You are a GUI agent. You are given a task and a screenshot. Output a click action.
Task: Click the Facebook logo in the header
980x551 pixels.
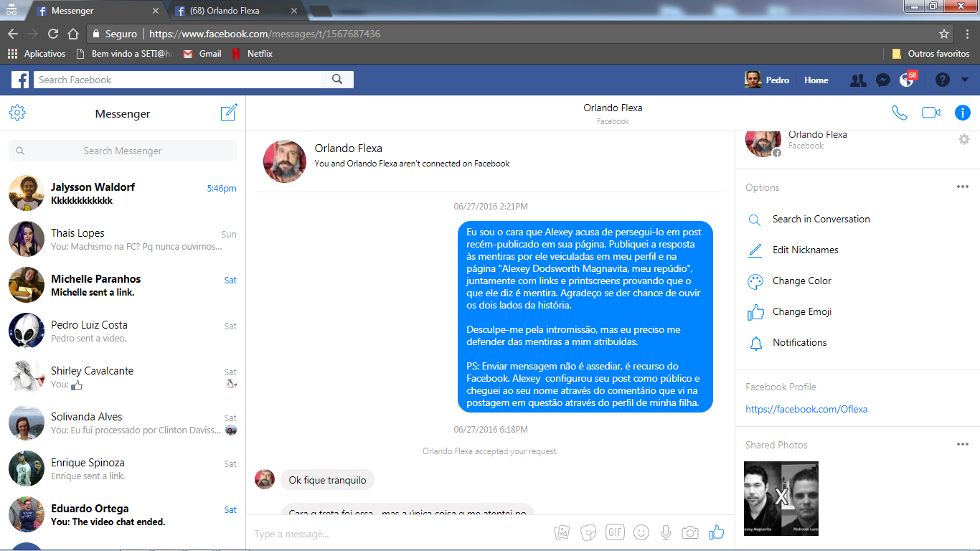point(19,80)
